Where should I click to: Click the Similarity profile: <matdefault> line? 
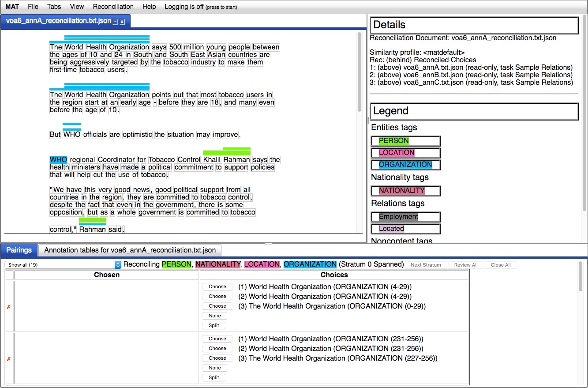[417, 53]
